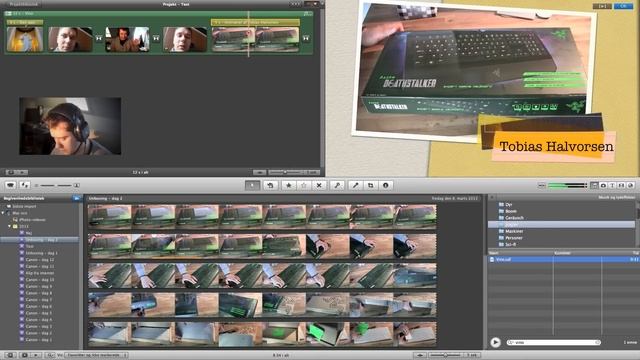
Task: Click Tobias Halvorsen title text in viewer
Action: pyautogui.click(x=556, y=147)
